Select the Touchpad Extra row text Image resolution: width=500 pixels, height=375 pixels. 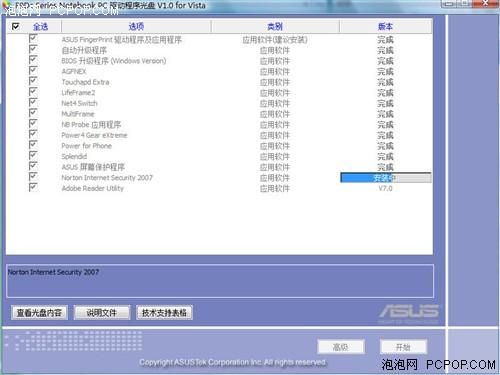pyautogui.click(x=85, y=82)
